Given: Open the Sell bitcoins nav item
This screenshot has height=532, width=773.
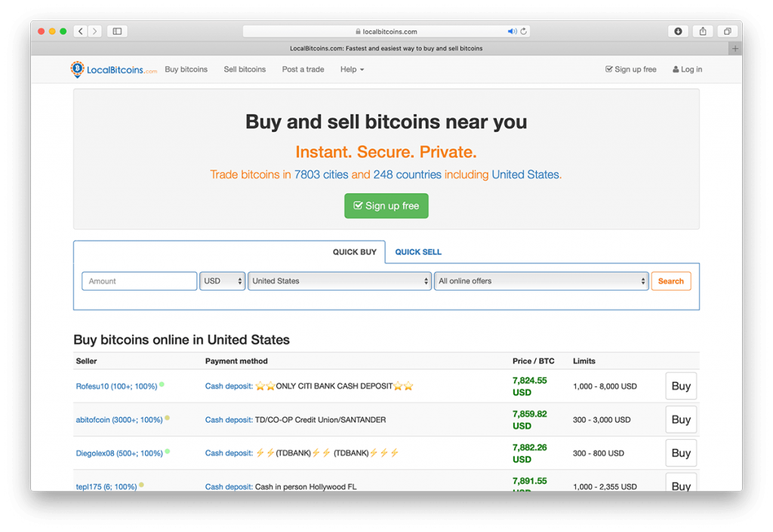Looking at the screenshot, I should (x=245, y=69).
